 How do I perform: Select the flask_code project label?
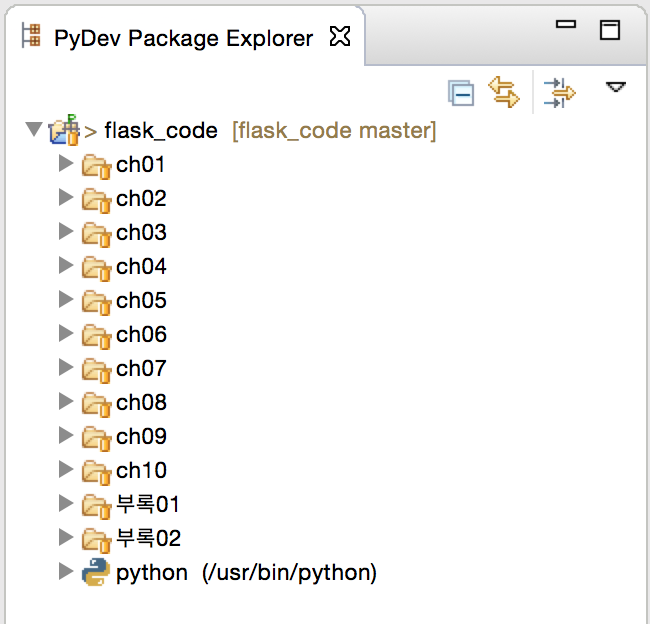[x=161, y=131]
